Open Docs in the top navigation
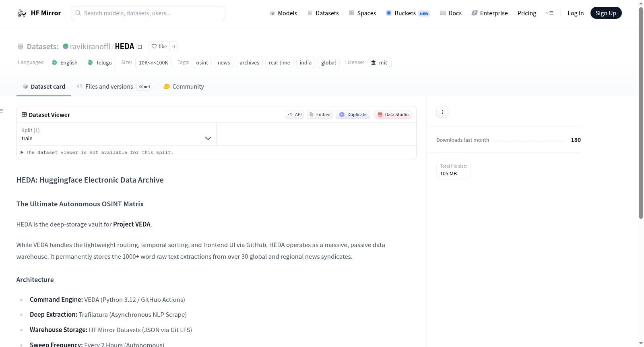This screenshot has height=347, width=644. tap(451, 13)
